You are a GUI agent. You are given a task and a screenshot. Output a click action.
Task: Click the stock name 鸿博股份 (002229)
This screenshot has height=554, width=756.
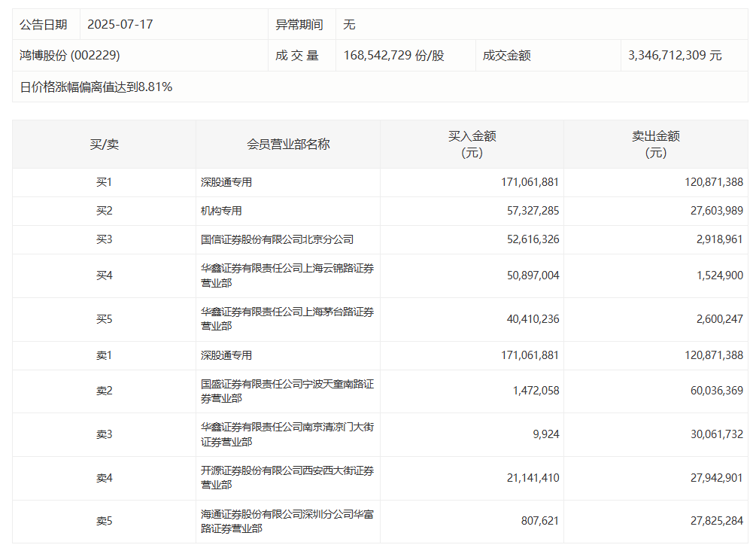69,56
